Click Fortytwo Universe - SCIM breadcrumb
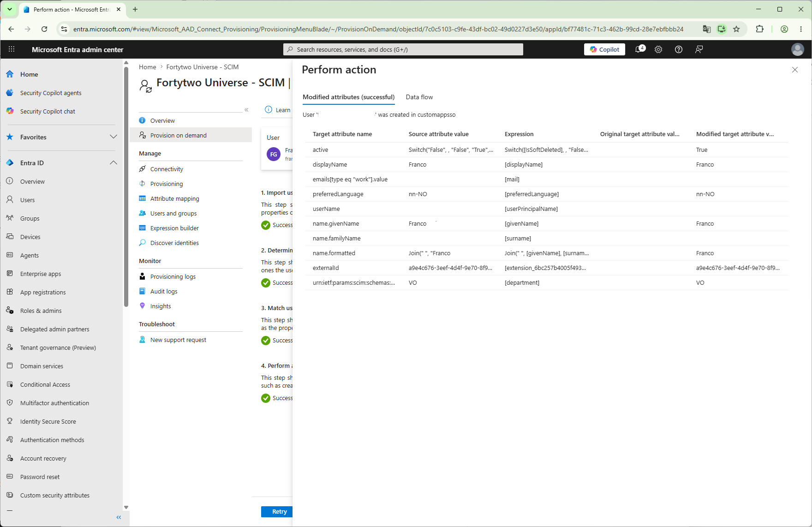The height and width of the screenshot is (527, 812). tap(203, 67)
